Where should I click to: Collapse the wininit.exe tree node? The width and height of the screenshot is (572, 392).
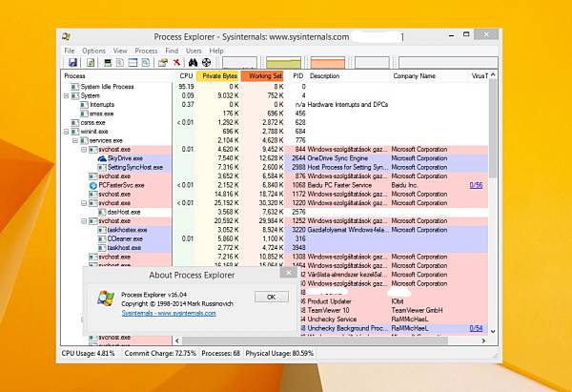[x=66, y=132]
